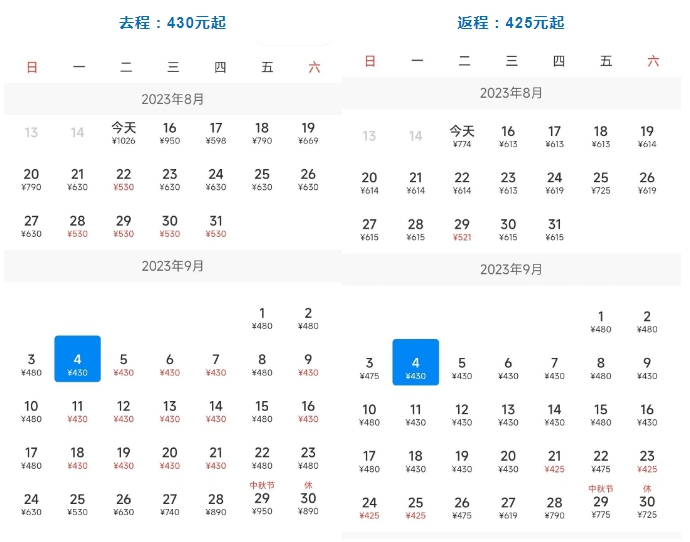Pick September 27 at ¥740 for departure

pyautogui.click(x=170, y=503)
